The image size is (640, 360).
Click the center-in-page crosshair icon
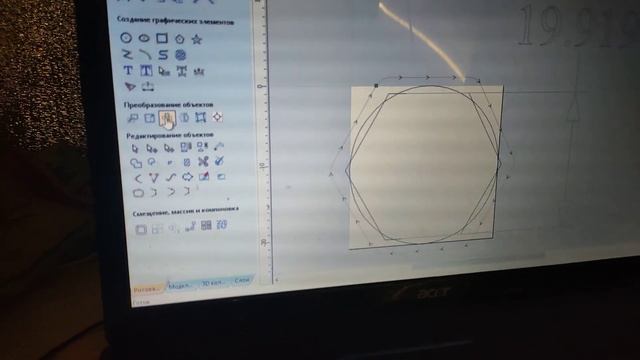[217, 117]
